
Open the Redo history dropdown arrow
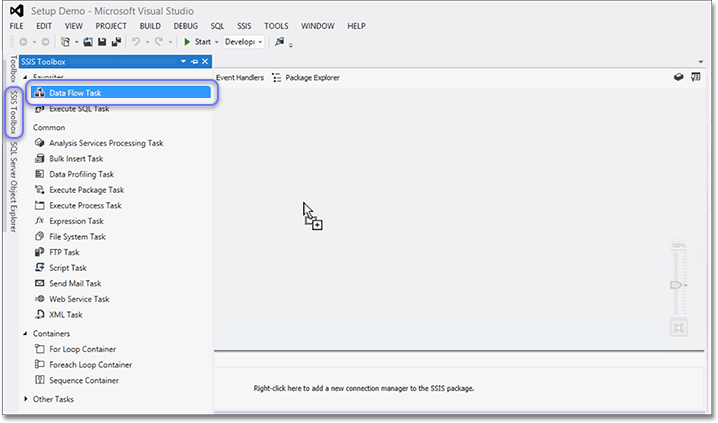(x=170, y=42)
